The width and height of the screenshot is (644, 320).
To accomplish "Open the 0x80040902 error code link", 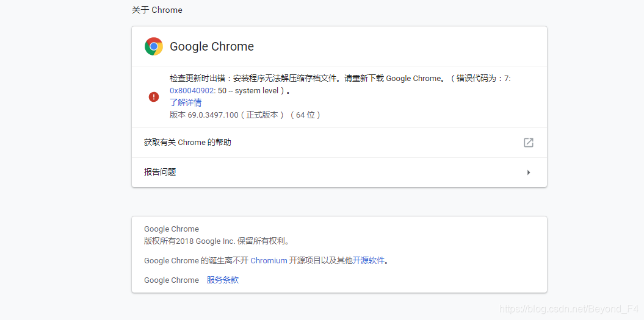I will tap(192, 91).
